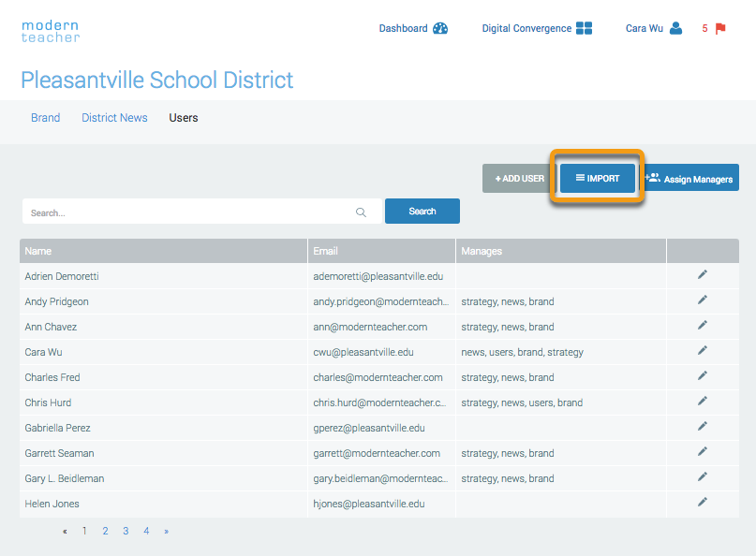Edit Ann Chavez with pencil icon
Image resolution: width=756 pixels, height=556 pixels.
(703, 325)
